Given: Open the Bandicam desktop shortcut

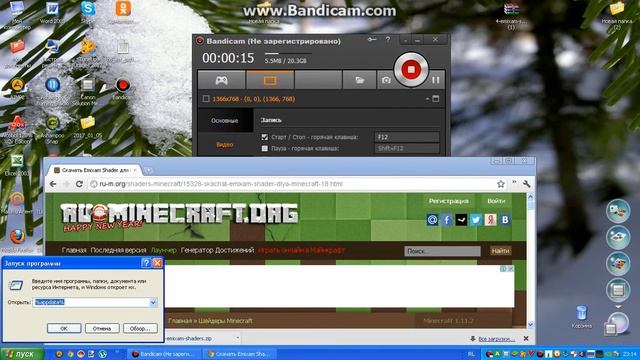Looking at the screenshot, I should [x=122, y=89].
